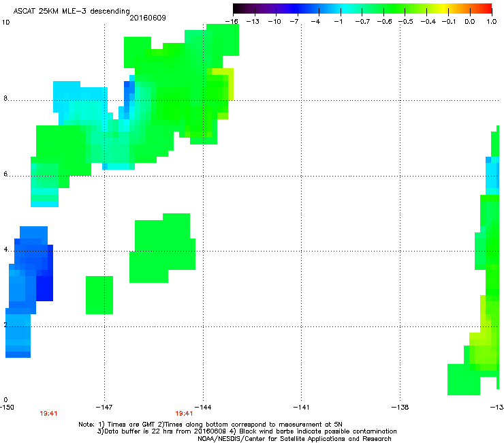Click the longitude axis label -138
The height and width of the screenshot is (443, 504).
point(400,408)
